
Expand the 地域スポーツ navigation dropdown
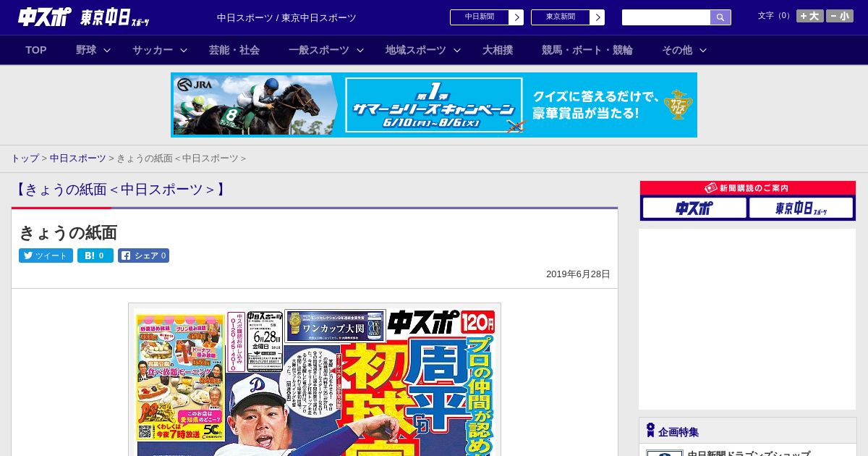point(423,50)
